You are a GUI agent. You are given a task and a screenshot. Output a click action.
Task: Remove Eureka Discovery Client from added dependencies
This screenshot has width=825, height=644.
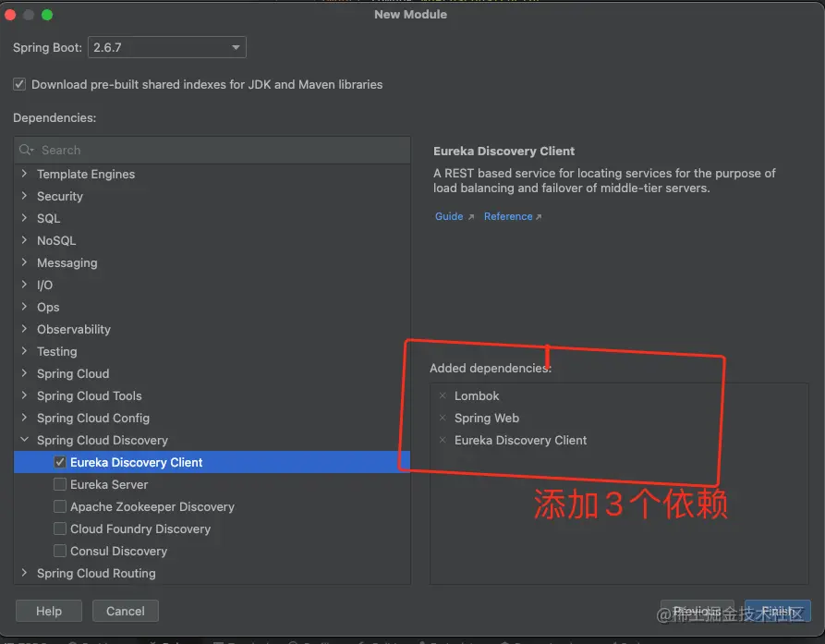coord(443,440)
